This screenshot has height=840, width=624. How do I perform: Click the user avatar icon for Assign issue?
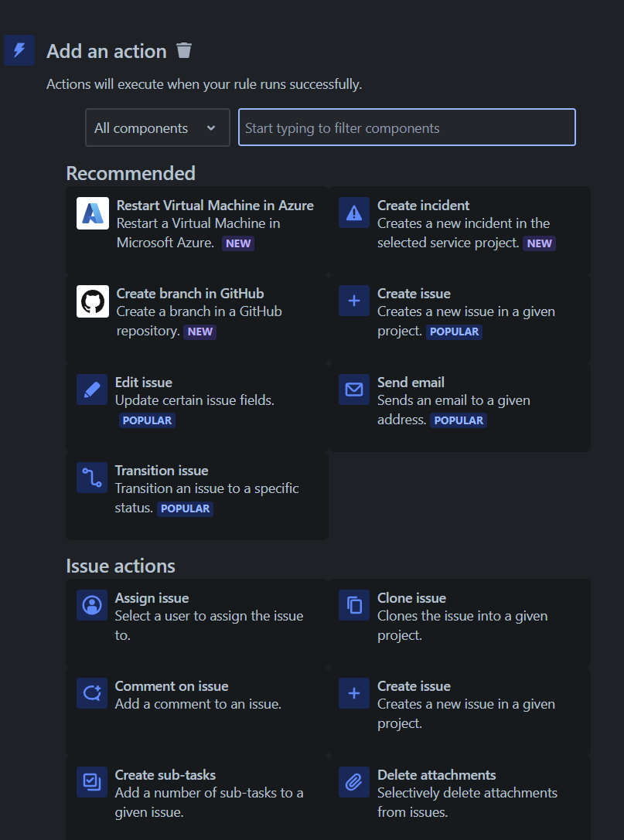click(x=92, y=605)
